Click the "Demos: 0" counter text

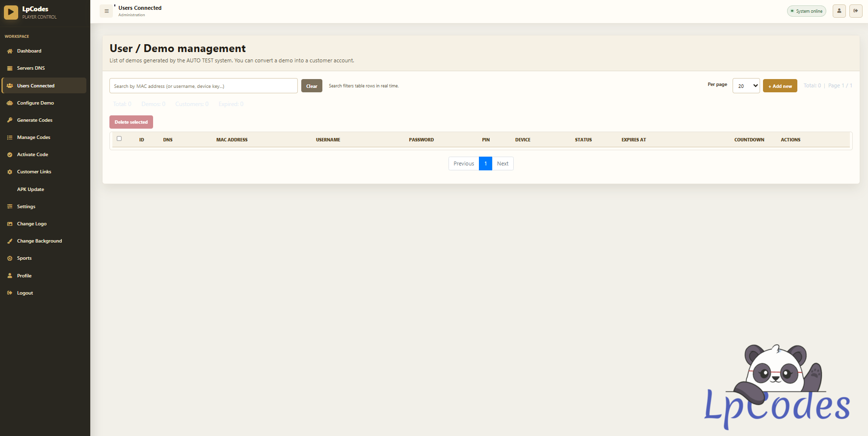click(x=154, y=104)
